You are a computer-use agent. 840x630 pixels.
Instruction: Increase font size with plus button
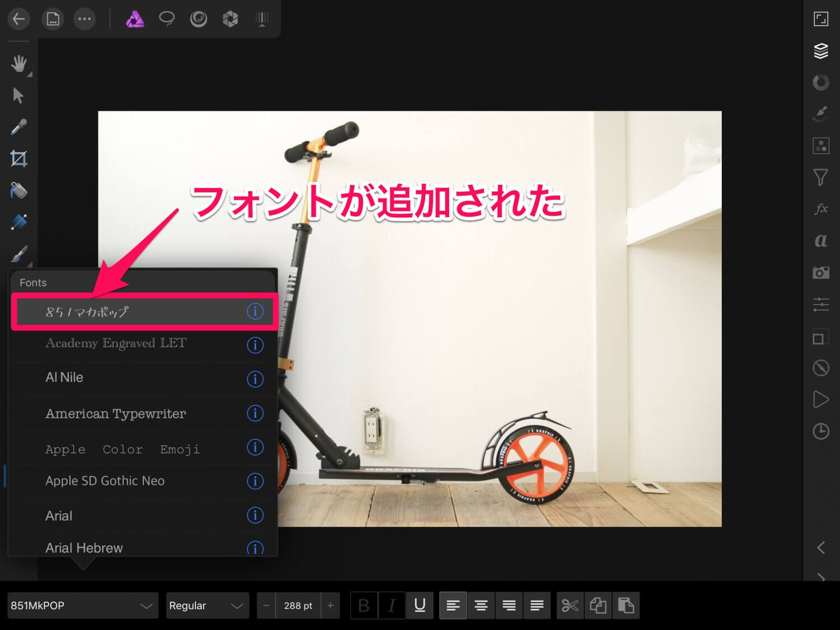coord(330,605)
